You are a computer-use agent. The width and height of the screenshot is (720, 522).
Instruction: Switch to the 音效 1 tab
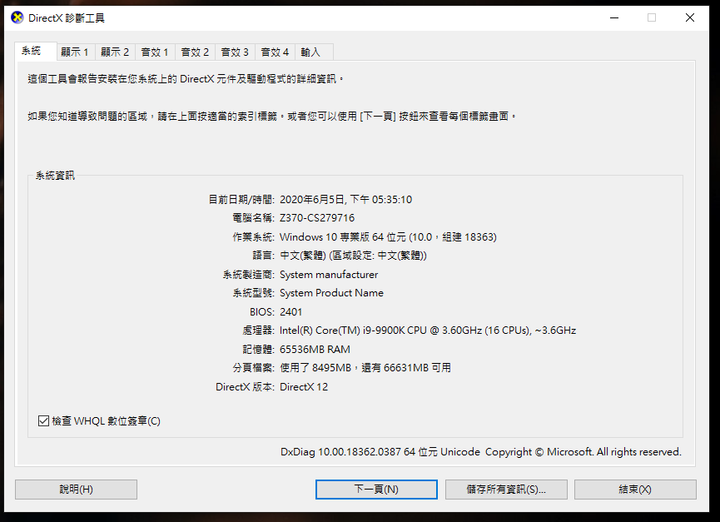155,52
